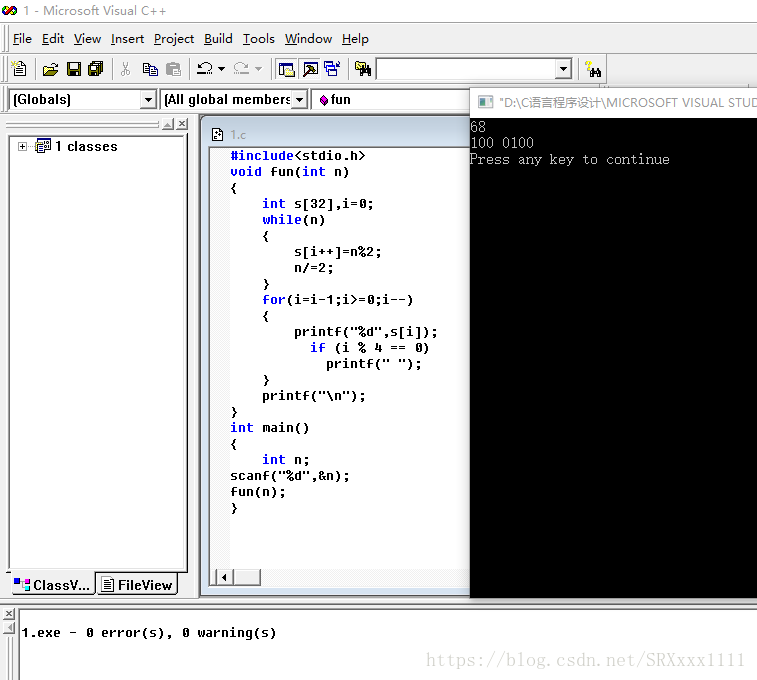Click the New Text File toolbar icon
757x680 pixels.
pos(19,69)
